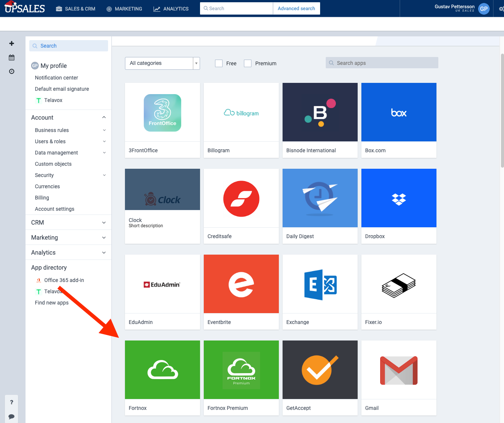Screen dimensions: 504x423
Task: Open the Bisnode International app logo
Action: pos(320,112)
